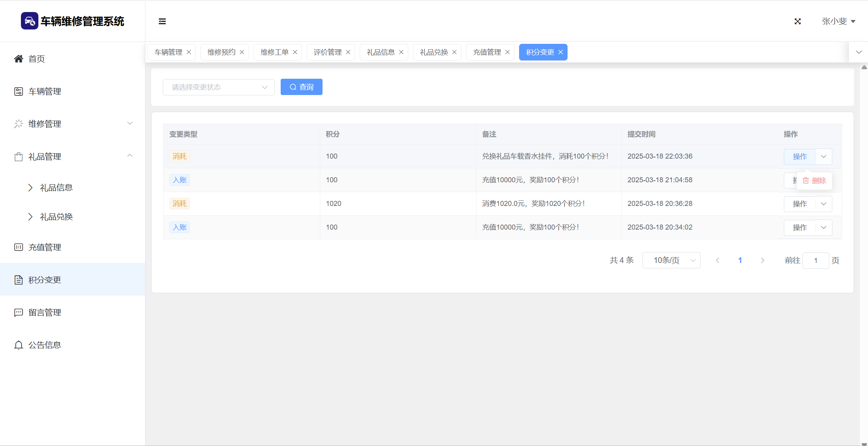Open the 请选择变更状态 dropdown
The width and height of the screenshot is (868, 446).
(x=219, y=87)
